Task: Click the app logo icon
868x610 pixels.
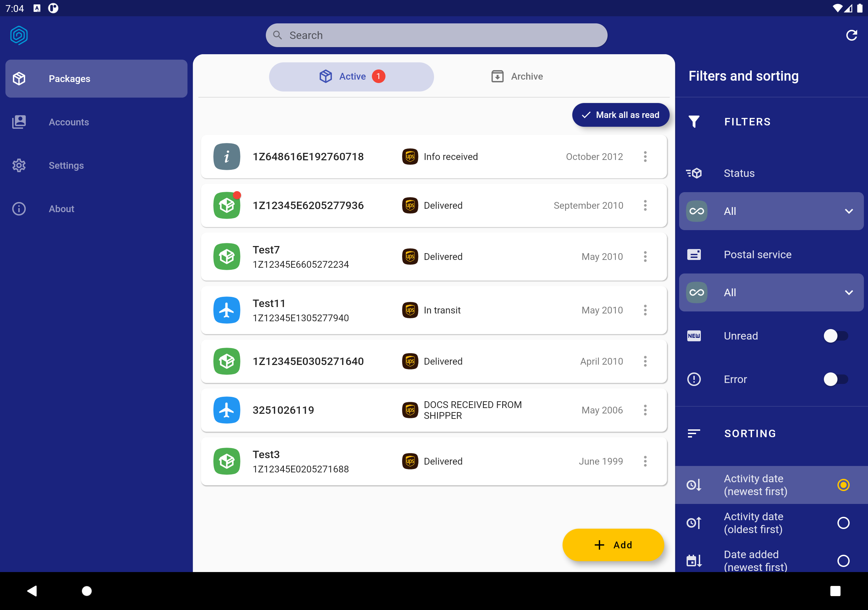Action: (19, 35)
